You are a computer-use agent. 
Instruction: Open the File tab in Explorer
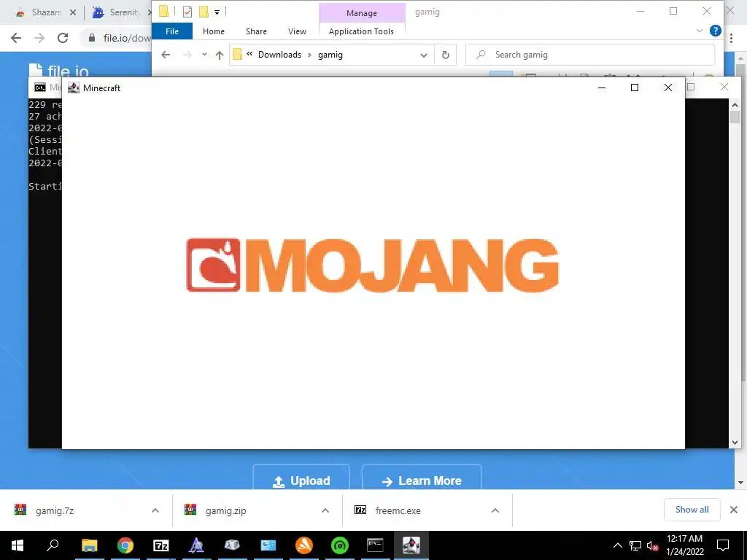point(172,31)
